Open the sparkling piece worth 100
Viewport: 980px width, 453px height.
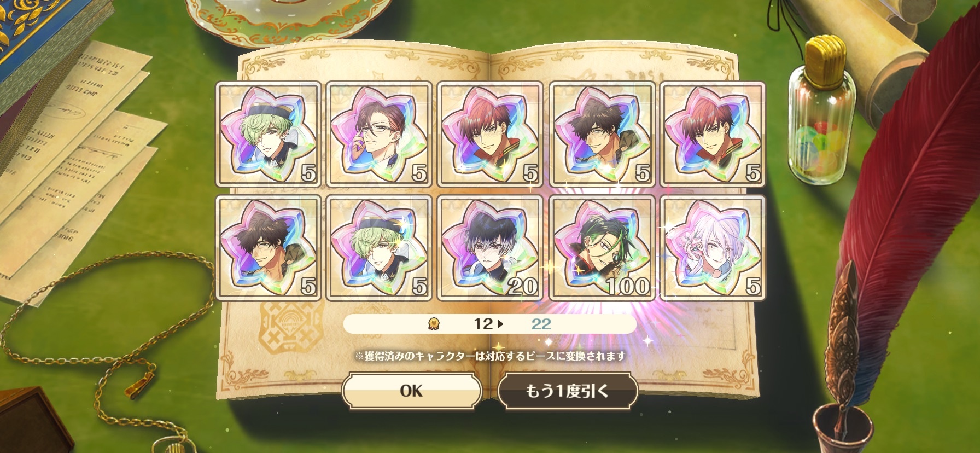click(602, 248)
